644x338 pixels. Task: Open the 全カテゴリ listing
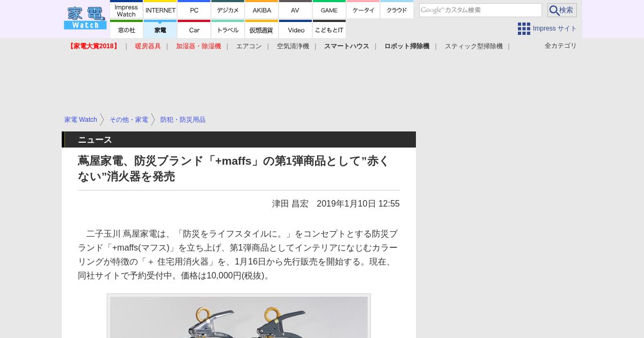point(561,46)
